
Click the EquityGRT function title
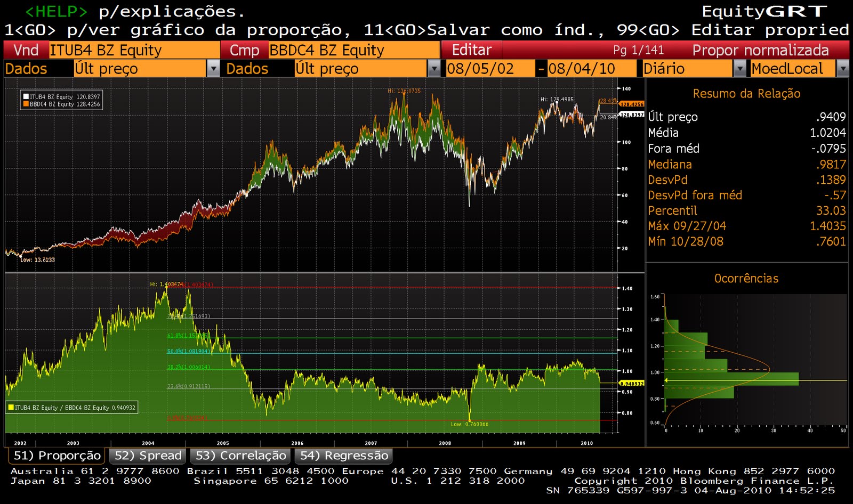click(765, 12)
